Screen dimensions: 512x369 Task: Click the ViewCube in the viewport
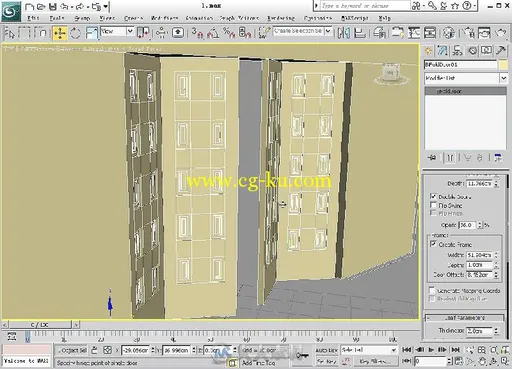(391, 74)
